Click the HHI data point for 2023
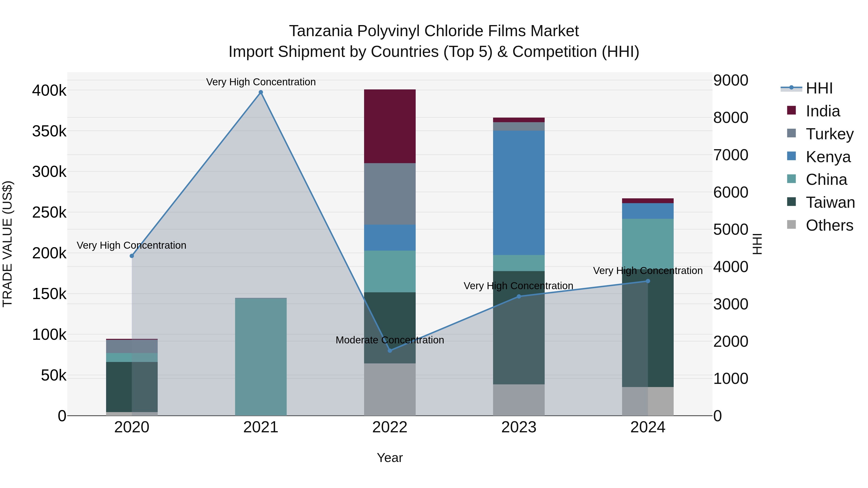 (519, 296)
